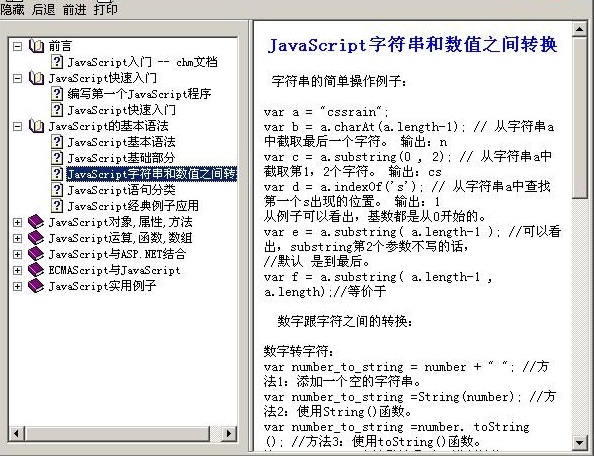
Task: Click the contents pane horizontal scroll thumb
Action: (117, 433)
